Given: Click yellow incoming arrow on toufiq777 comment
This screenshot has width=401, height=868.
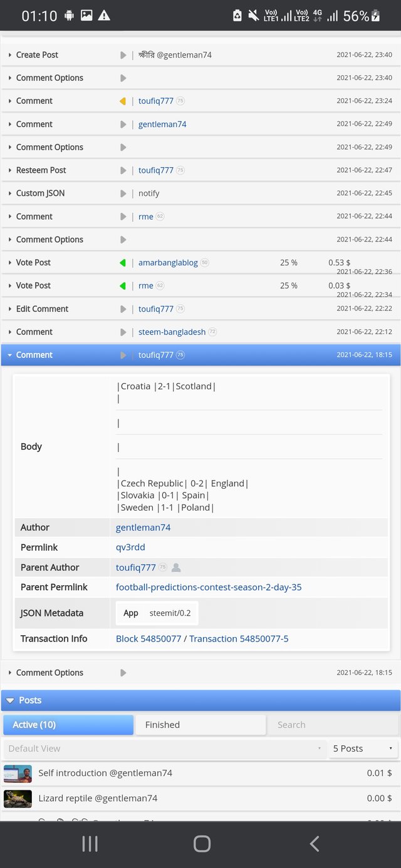Looking at the screenshot, I should pyautogui.click(x=123, y=101).
